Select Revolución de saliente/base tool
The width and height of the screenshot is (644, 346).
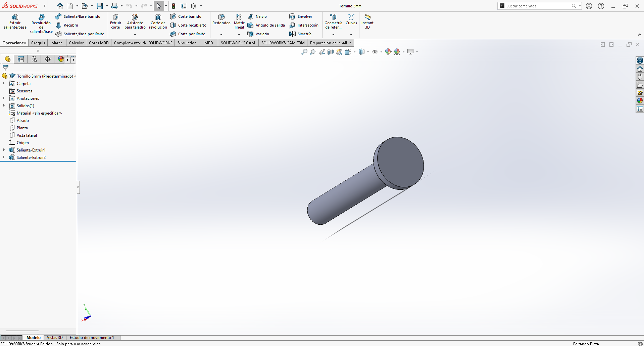[x=41, y=24]
